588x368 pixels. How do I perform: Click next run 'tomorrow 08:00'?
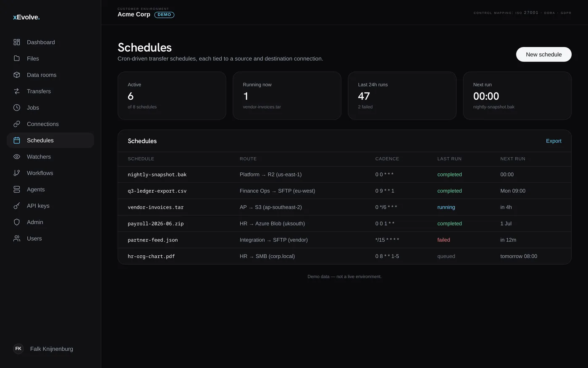click(519, 256)
